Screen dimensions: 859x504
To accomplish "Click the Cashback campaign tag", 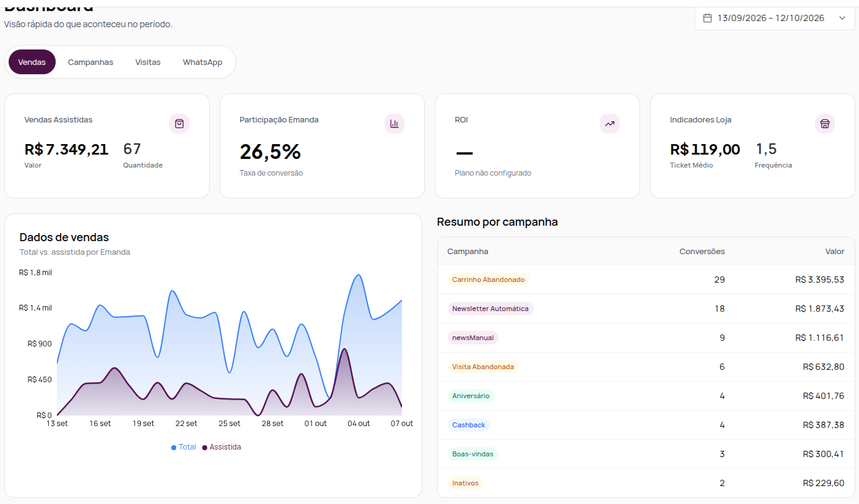I will pos(469,425).
